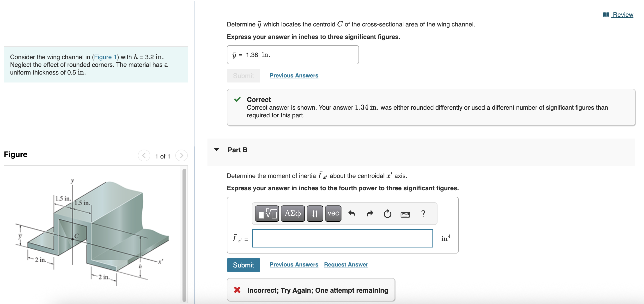Click the Part A answer box

[x=292, y=55]
